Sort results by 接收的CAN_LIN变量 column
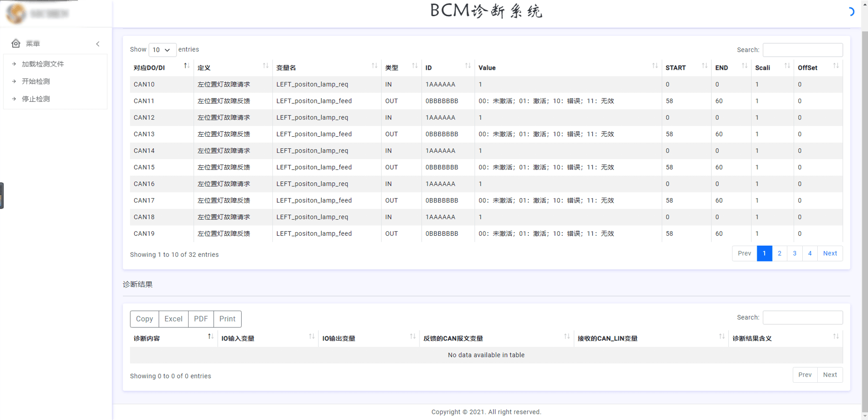Image resolution: width=868 pixels, height=420 pixels. (x=651, y=338)
